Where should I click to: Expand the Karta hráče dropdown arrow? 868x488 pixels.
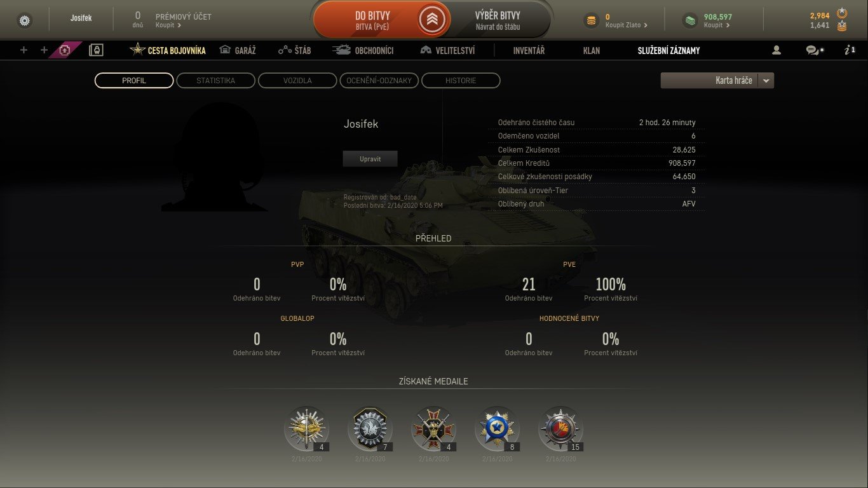click(x=766, y=81)
